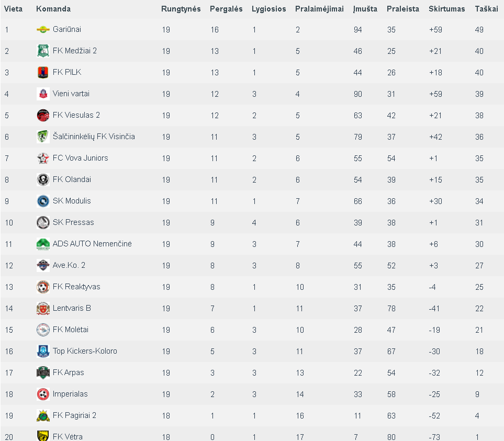The width and height of the screenshot is (504, 441).
Task: Click the FK PILK team badge
Action: pos(43,72)
